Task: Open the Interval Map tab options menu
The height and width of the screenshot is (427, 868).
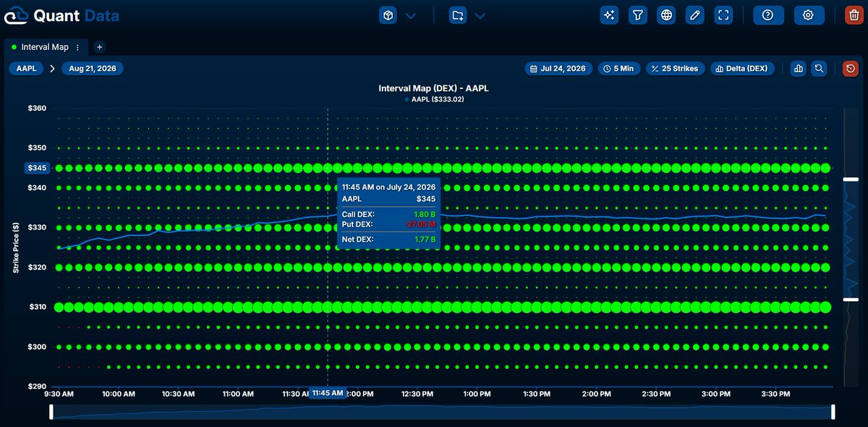Action: coord(77,47)
